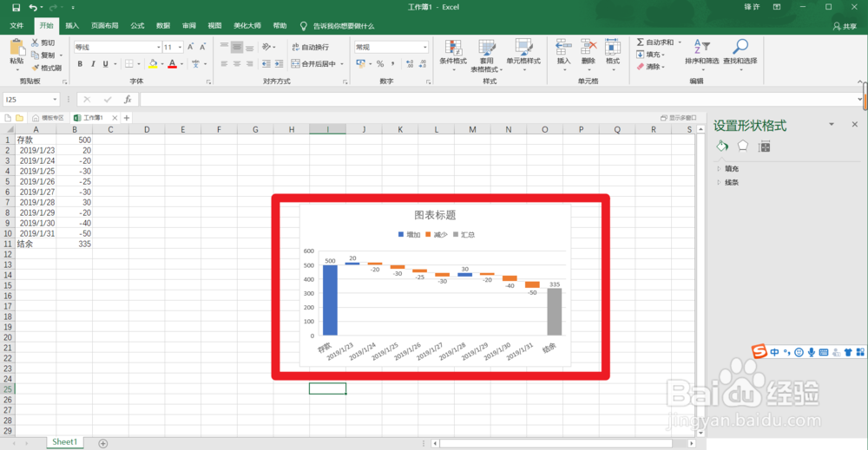The image size is (868, 450).
Task: Switch to Formulas (公式) tab
Action: pyautogui.click(x=137, y=26)
